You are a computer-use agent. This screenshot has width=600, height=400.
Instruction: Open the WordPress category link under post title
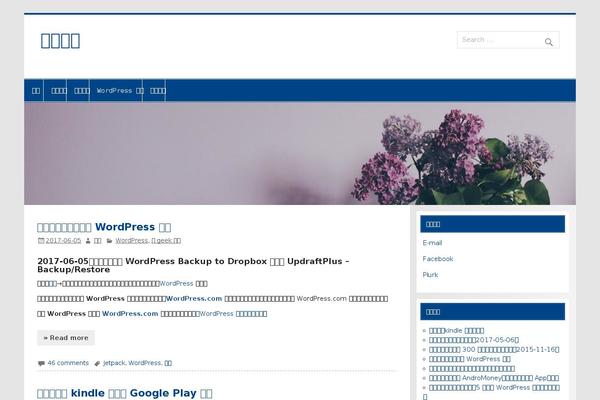[x=132, y=240]
